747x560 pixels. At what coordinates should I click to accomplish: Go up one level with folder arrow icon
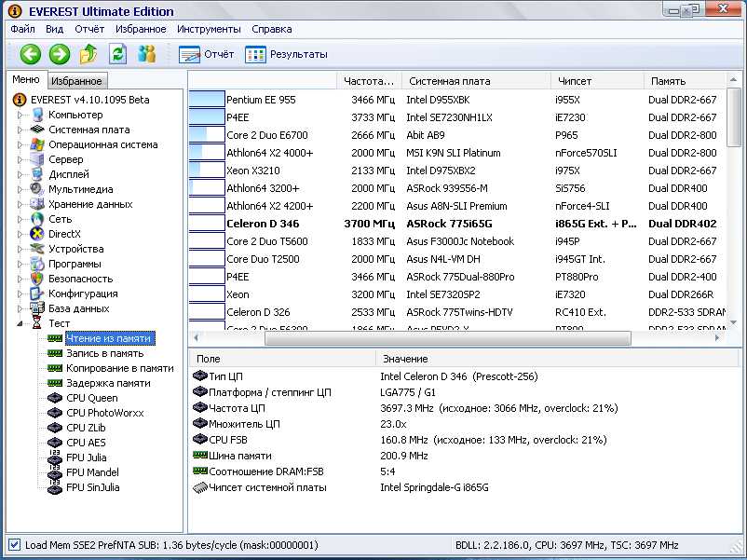tap(88, 54)
